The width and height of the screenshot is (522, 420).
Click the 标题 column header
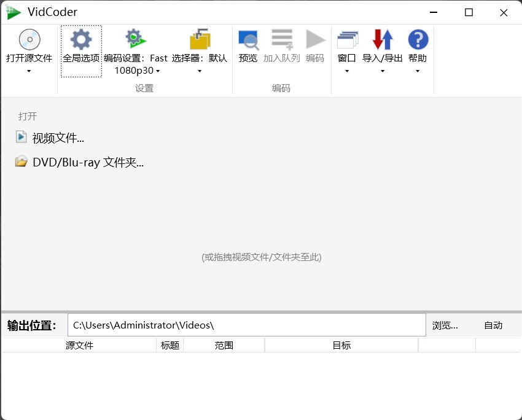pyautogui.click(x=169, y=346)
